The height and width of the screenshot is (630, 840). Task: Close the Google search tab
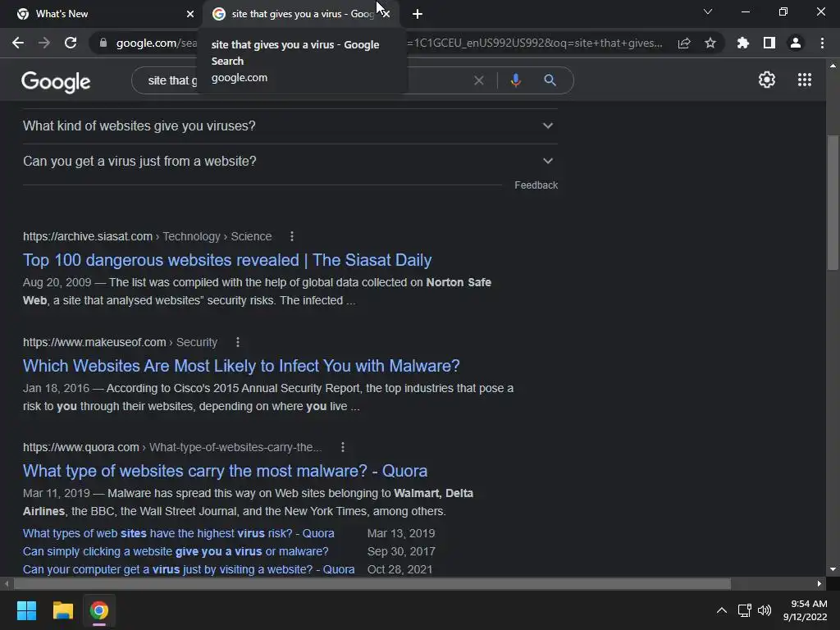(x=386, y=14)
